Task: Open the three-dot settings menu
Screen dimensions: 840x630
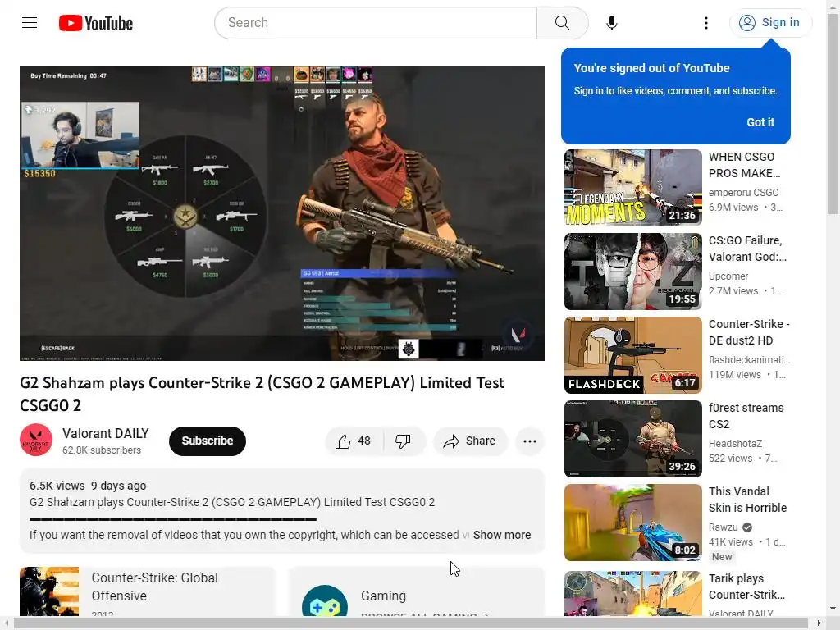Action: [706, 22]
